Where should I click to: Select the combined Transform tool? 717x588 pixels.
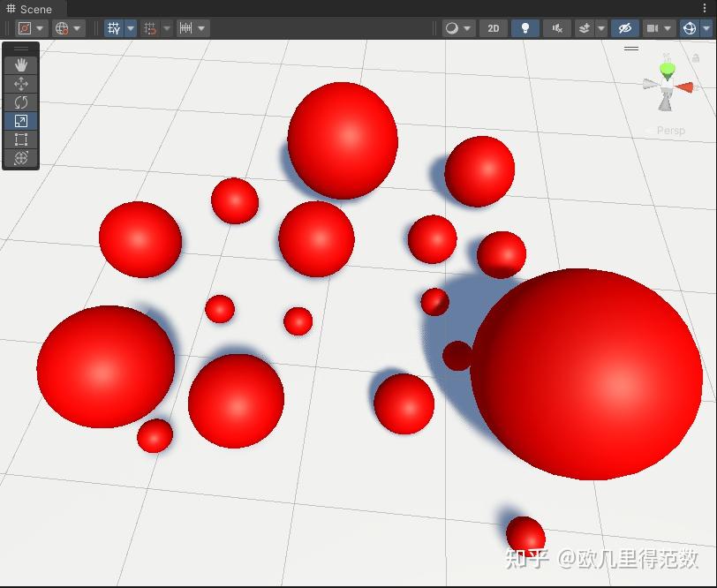[x=20, y=158]
